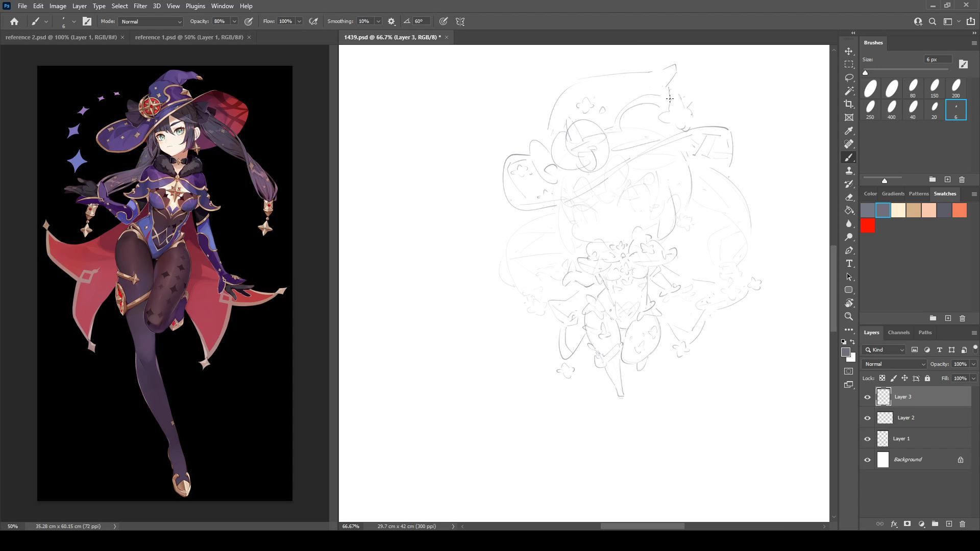This screenshot has height=551, width=980.
Task: Add a layer mask
Action: (908, 524)
